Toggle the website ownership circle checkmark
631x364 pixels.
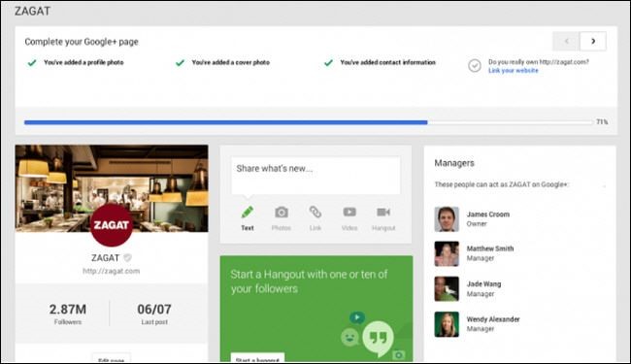475,66
